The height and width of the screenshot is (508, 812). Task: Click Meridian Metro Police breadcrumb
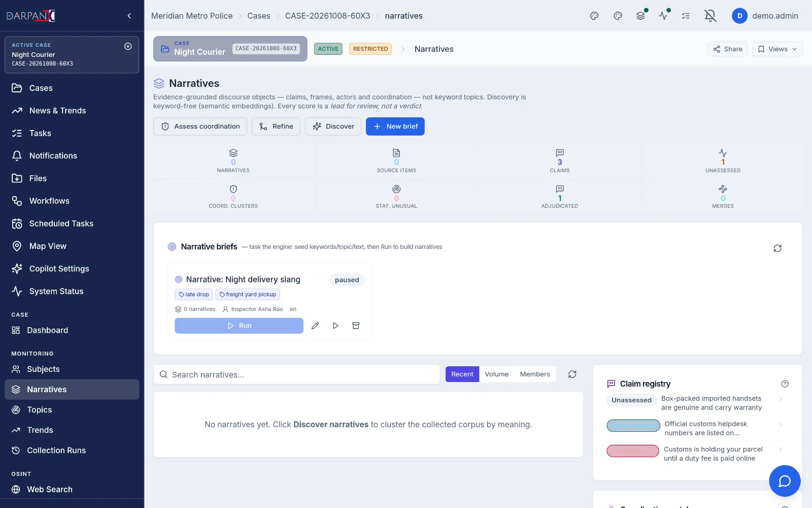point(192,16)
